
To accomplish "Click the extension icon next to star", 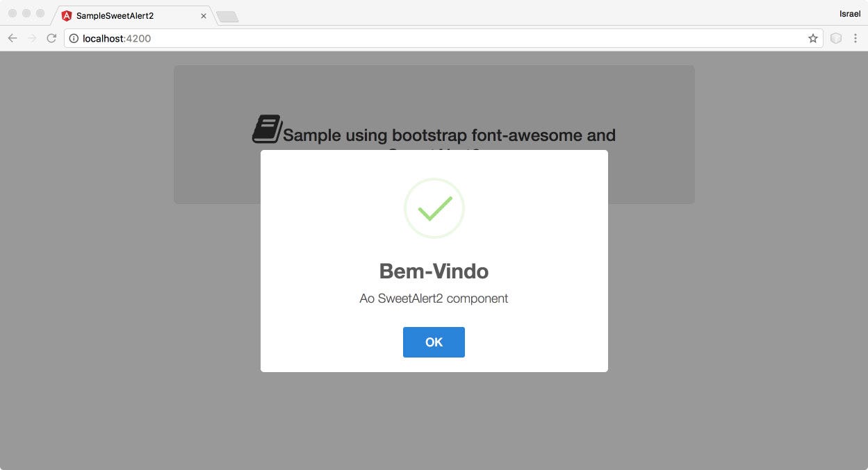I will tap(836, 38).
